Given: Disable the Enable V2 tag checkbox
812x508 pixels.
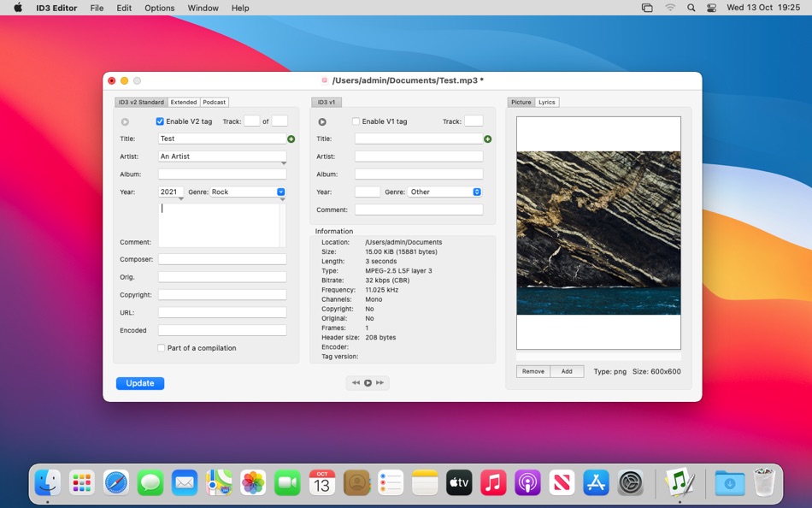Looking at the screenshot, I should (x=160, y=121).
